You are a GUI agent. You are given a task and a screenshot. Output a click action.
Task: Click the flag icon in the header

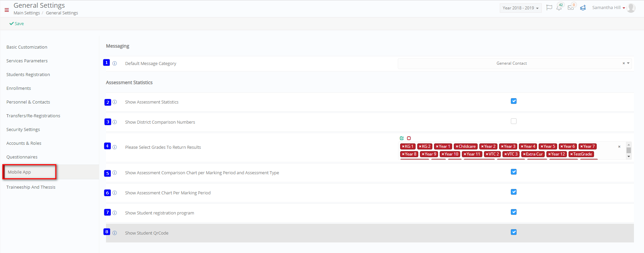549,8
